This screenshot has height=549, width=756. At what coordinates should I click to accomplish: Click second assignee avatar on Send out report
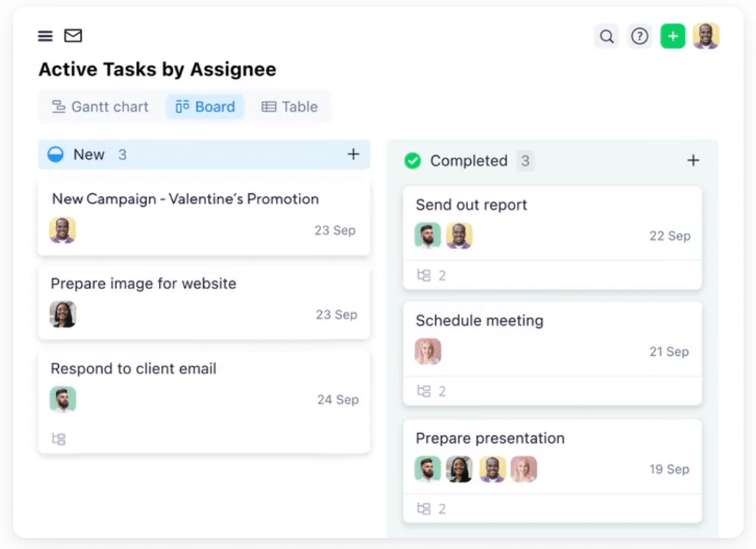point(459,235)
